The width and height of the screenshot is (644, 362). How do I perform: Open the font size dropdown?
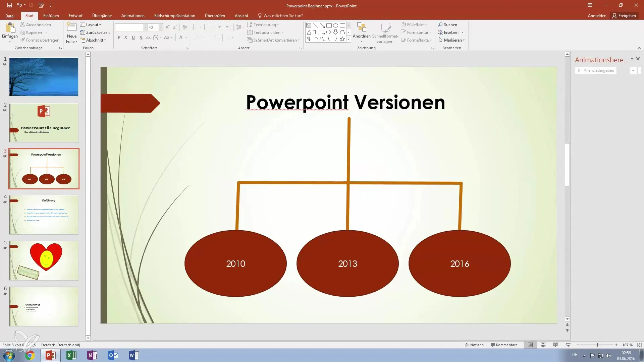click(161, 27)
